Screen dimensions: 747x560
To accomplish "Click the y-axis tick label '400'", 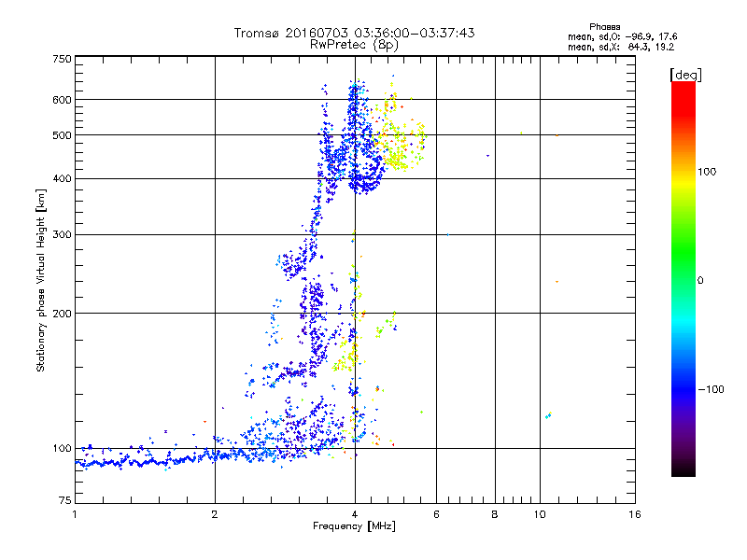I will [x=62, y=179].
